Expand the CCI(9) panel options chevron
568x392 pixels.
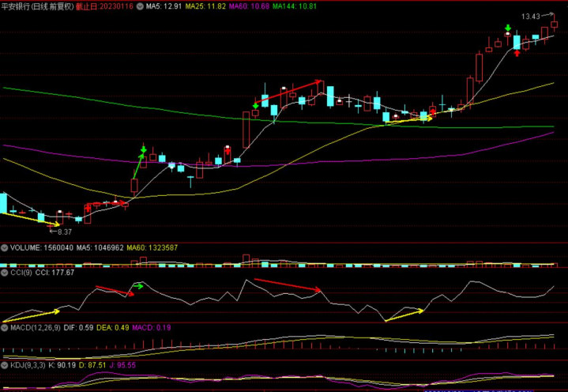coord(5,273)
